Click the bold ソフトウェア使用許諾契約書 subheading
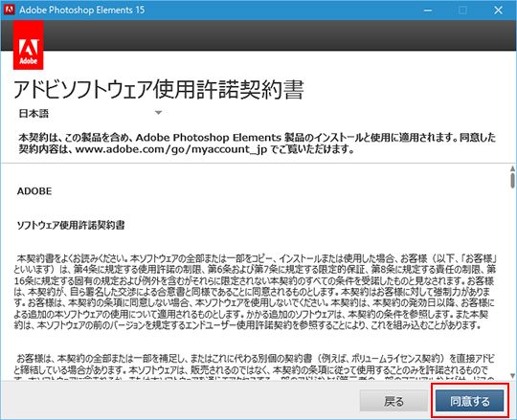The image size is (517, 420). [71, 226]
